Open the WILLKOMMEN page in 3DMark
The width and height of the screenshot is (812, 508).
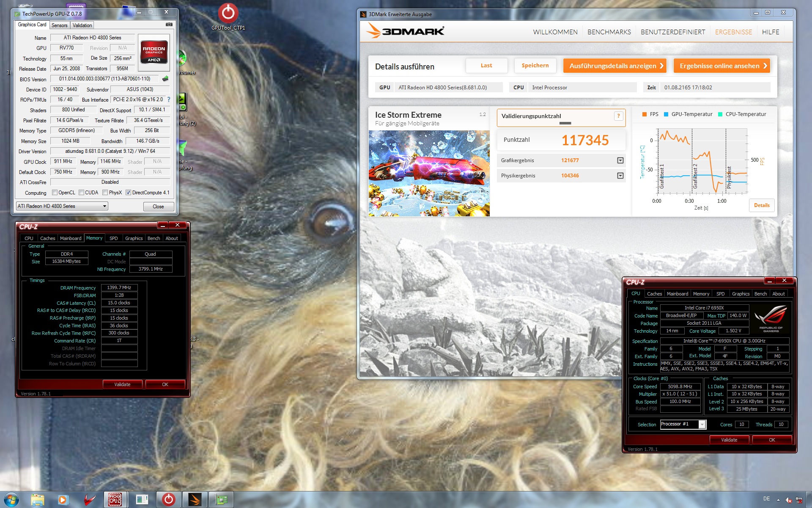coord(555,32)
